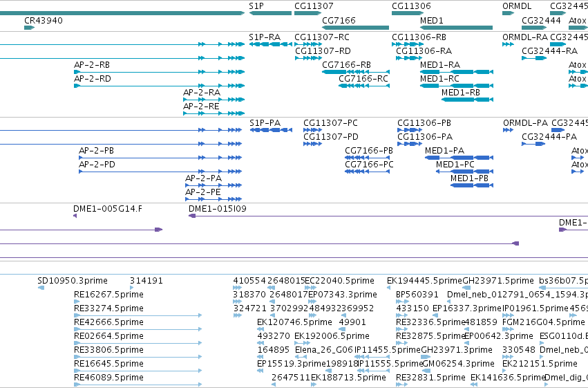Click the MED1-PC protein label

455,165
